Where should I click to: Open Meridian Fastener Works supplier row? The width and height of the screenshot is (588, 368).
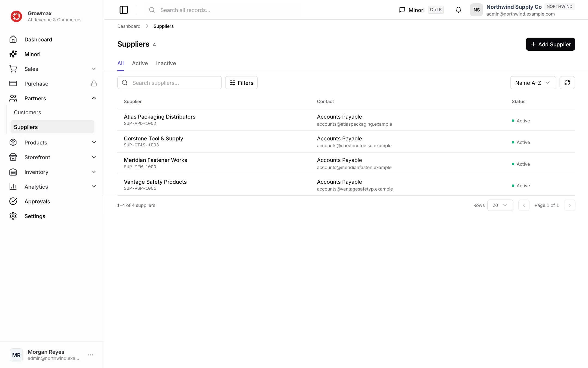[x=346, y=163]
